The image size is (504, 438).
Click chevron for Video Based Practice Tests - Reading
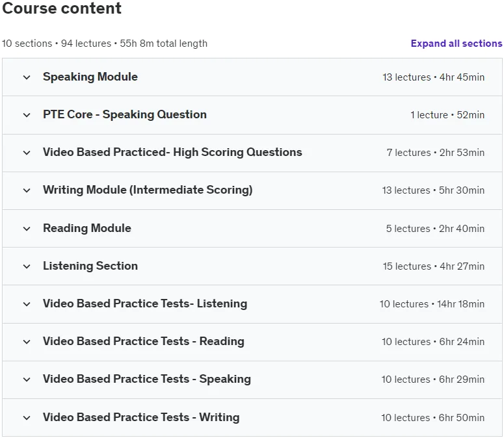[27, 342]
